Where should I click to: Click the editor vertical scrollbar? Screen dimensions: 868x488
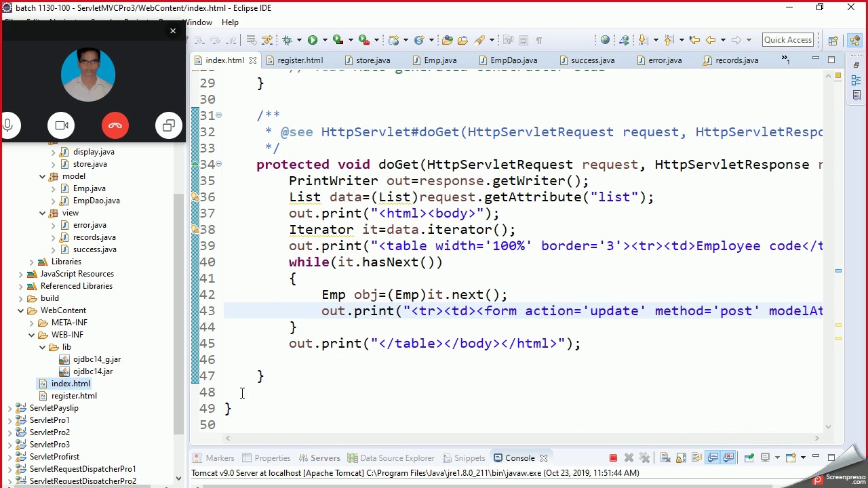(x=828, y=251)
